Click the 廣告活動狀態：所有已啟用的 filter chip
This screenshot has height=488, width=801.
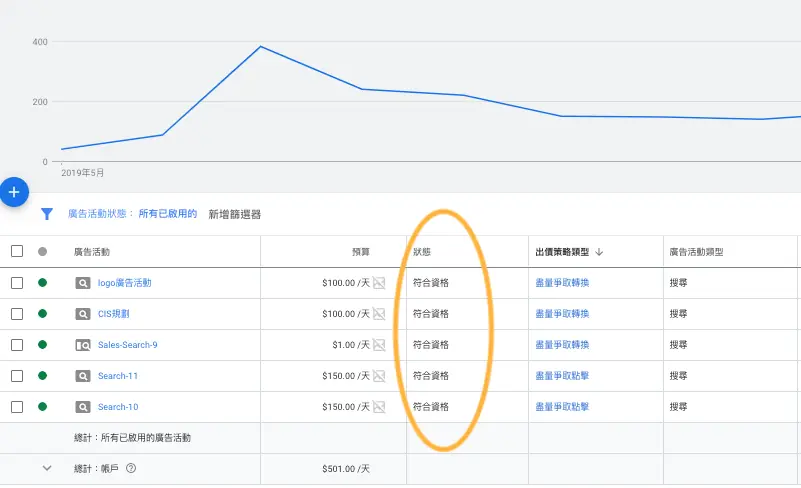click(x=132, y=214)
